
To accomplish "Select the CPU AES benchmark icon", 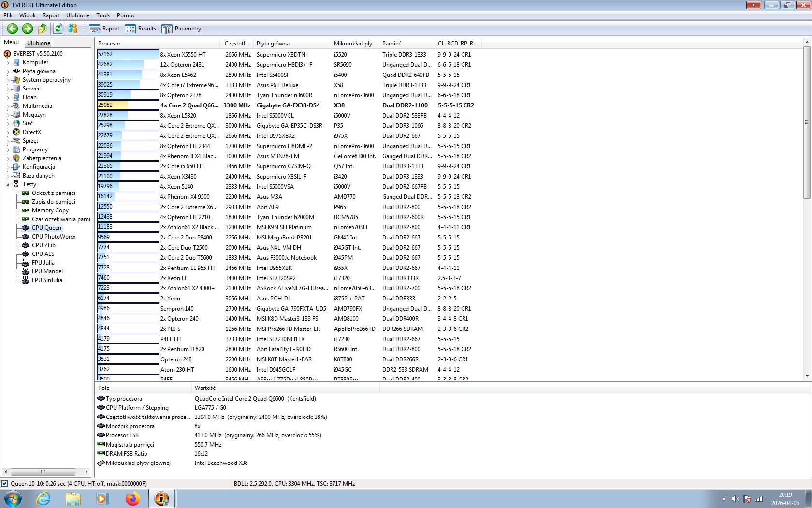I will (26, 254).
